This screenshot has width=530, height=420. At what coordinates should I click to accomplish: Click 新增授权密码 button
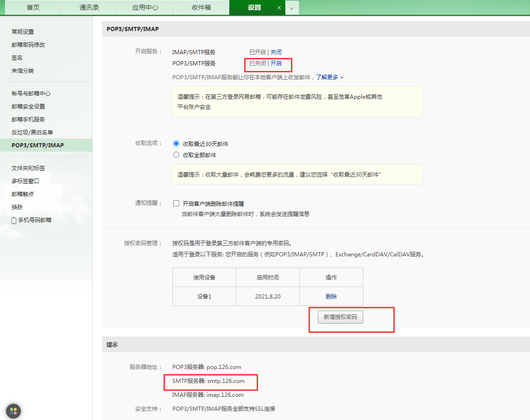[x=341, y=317]
